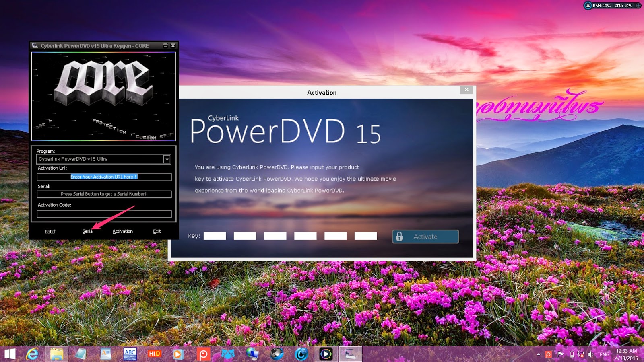Viewport: 644px width, 362px height.
Task: Click the "Key:" label in the Activation dialog
Action: 194,236
